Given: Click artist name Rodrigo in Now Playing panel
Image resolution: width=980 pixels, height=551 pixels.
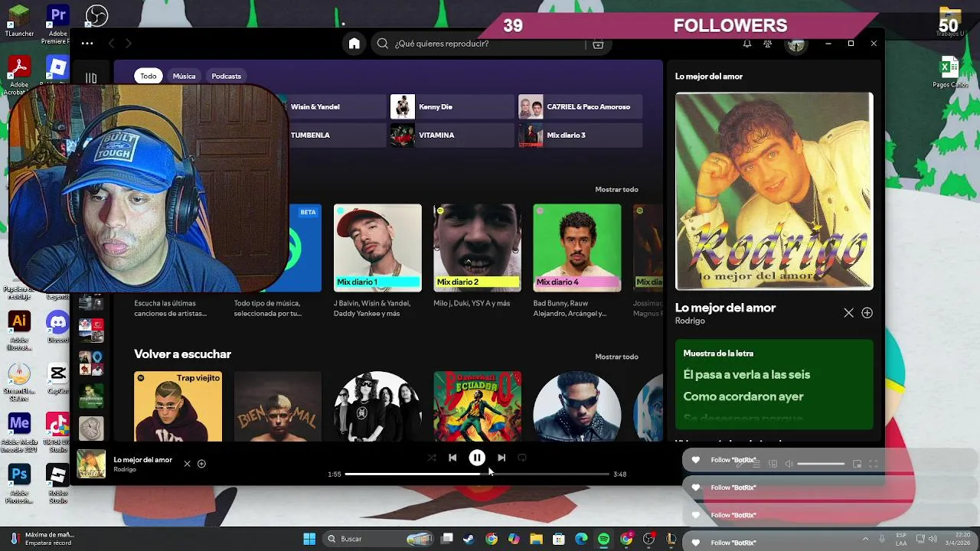Looking at the screenshot, I should [690, 321].
